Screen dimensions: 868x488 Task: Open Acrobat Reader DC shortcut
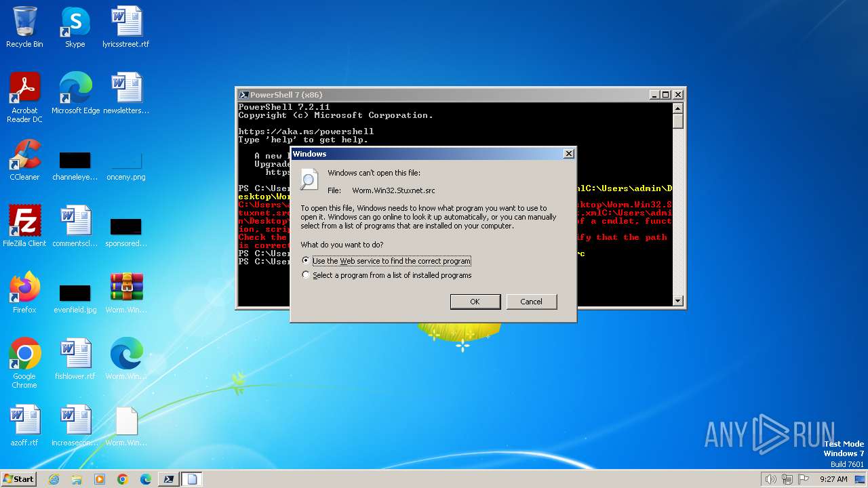tap(24, 98)
